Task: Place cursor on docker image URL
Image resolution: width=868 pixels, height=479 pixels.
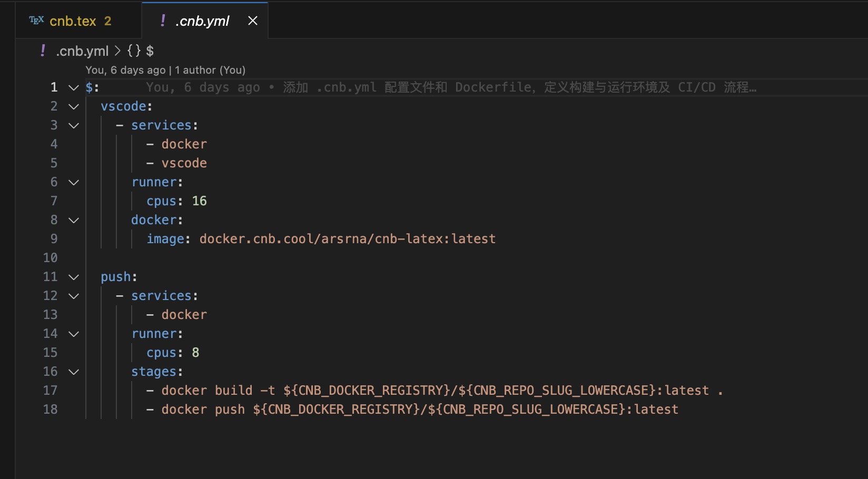Action: (348, 239)
